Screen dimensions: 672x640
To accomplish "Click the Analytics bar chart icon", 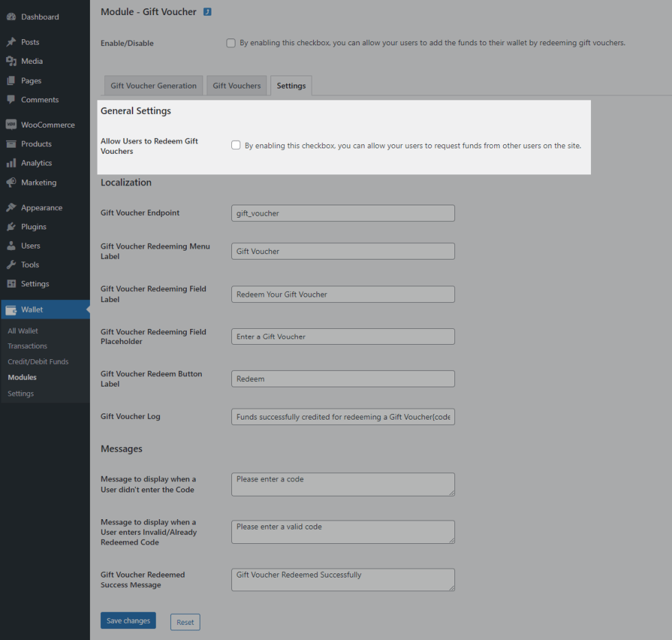I will pos(11,163).
